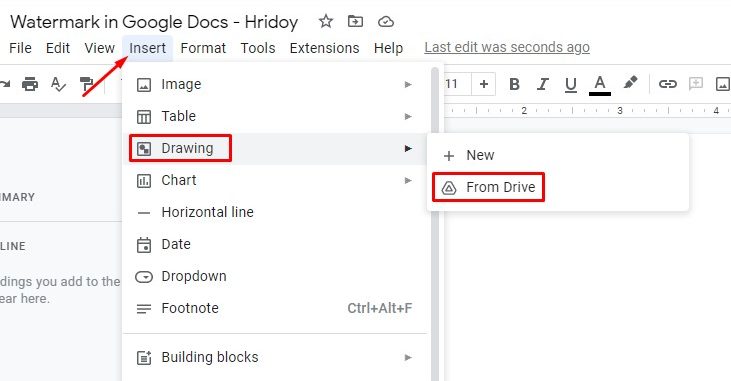Screen dimensions: 731x381
Task: Open the Tools menu
Action: pyautogui.click(x=258, y=48)
